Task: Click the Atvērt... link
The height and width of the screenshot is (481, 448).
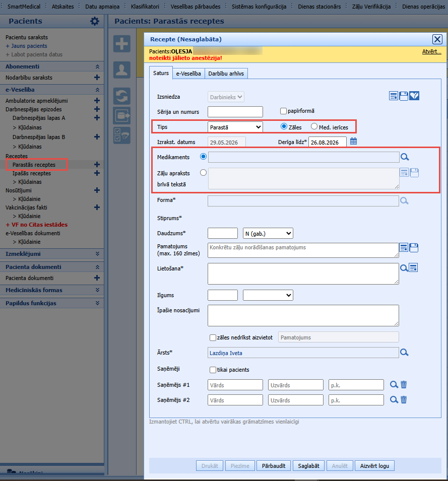Action: (x=431, y=51)
